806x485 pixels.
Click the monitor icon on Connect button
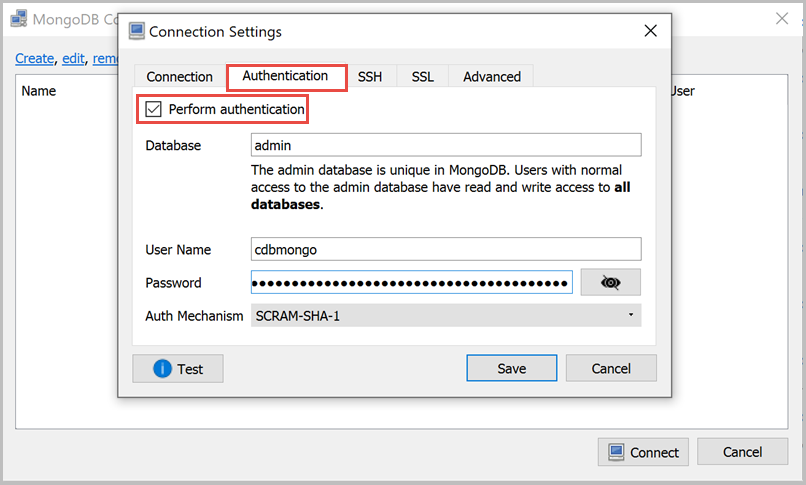click(616, 452)
